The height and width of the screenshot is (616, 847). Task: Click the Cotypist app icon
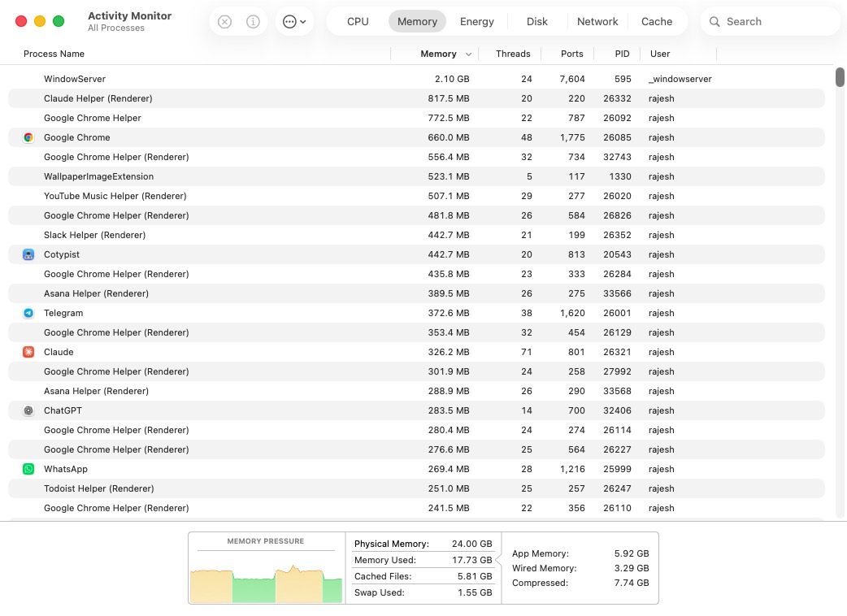coord(28,254)
